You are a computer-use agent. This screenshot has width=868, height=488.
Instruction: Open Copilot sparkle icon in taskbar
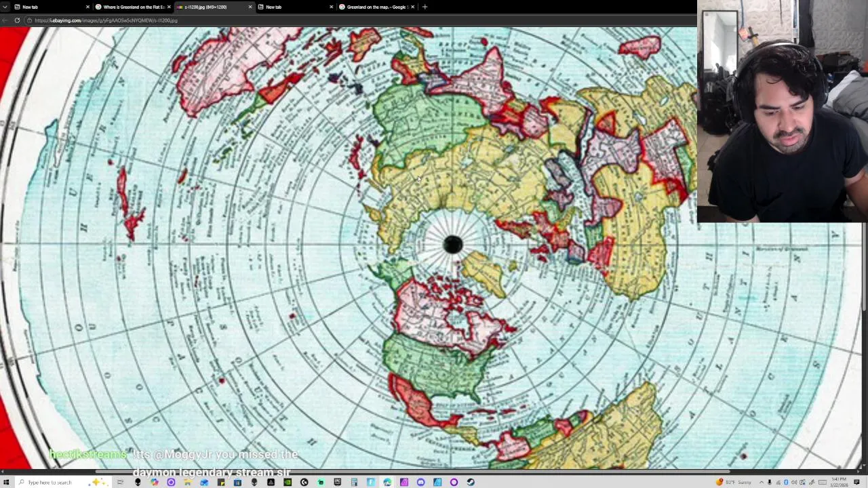click(x=98, y=482)
